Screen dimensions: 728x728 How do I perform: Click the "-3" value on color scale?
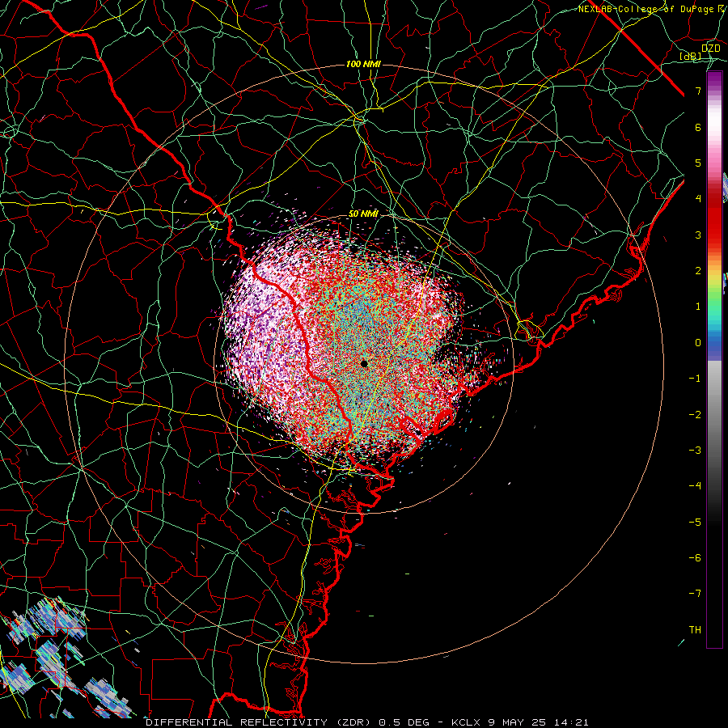click(695, 451)
